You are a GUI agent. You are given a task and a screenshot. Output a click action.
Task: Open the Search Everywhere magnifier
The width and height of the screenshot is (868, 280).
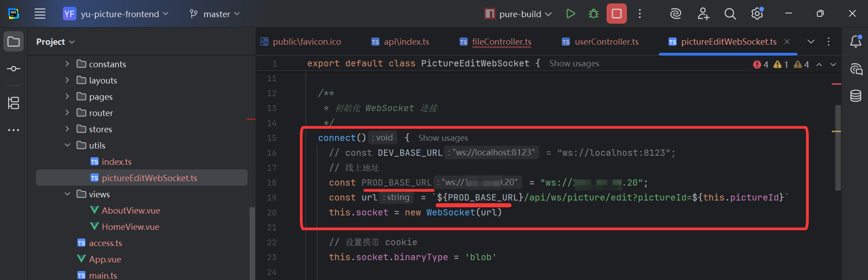click(730, 14)
